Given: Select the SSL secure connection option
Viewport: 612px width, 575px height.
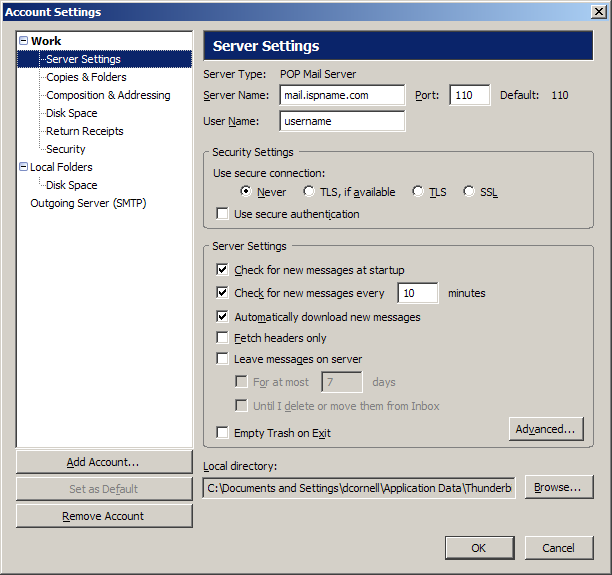Looking at the screenshot, I should pyautogui.click(x=469, y=192).
